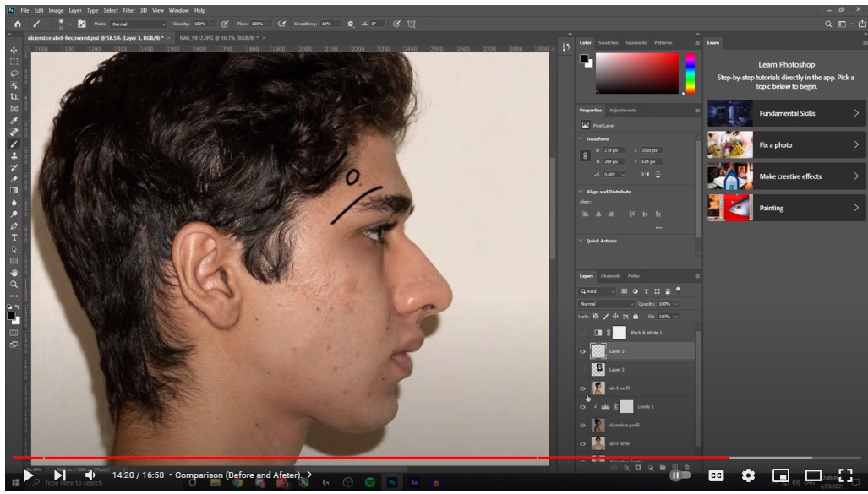The image size is (868, 494).
Task: Select the Hand tool
Action: [x=14, y=273]
